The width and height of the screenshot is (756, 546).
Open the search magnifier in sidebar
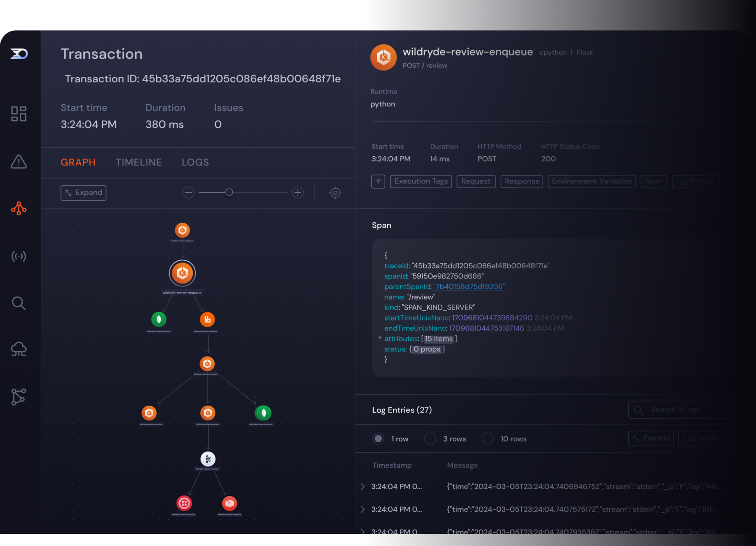click(x=18, y=303)
